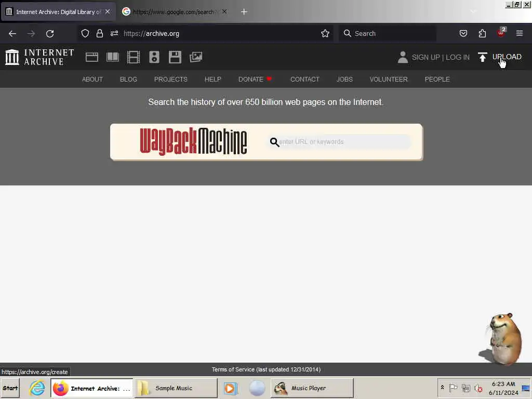View site security via padlock icon
The width and height of the screenshot is (532, 399).
coord(99,33)
